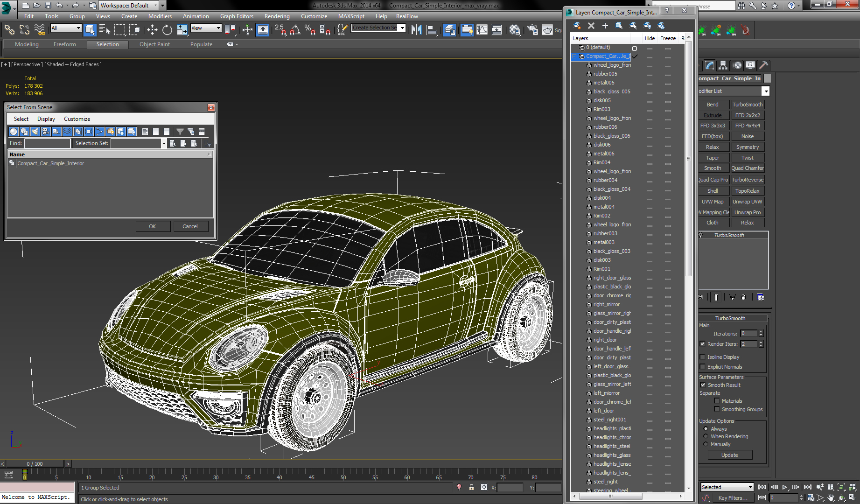Screen dimensions: 860x504
Task: Toggle the Render Iters checkbox
Action: tap(703, 344)
